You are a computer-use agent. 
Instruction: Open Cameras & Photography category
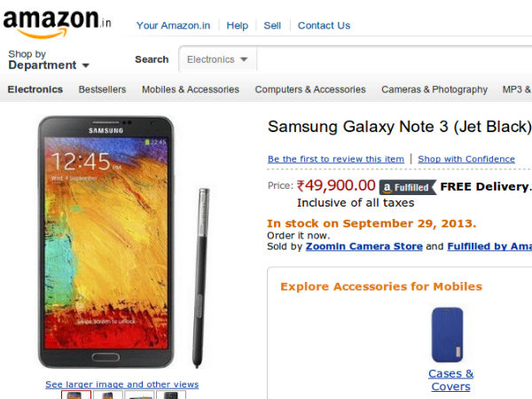[434, 90]
